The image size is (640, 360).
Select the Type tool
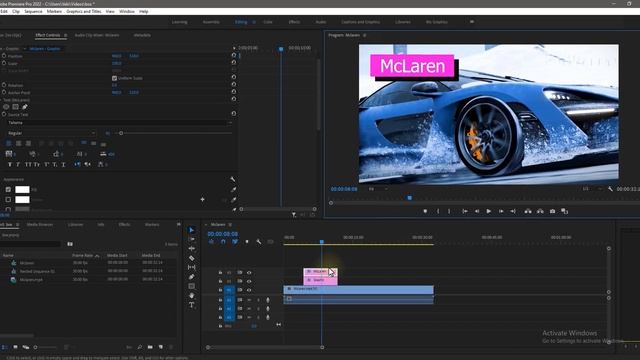(x=191, y=305)
